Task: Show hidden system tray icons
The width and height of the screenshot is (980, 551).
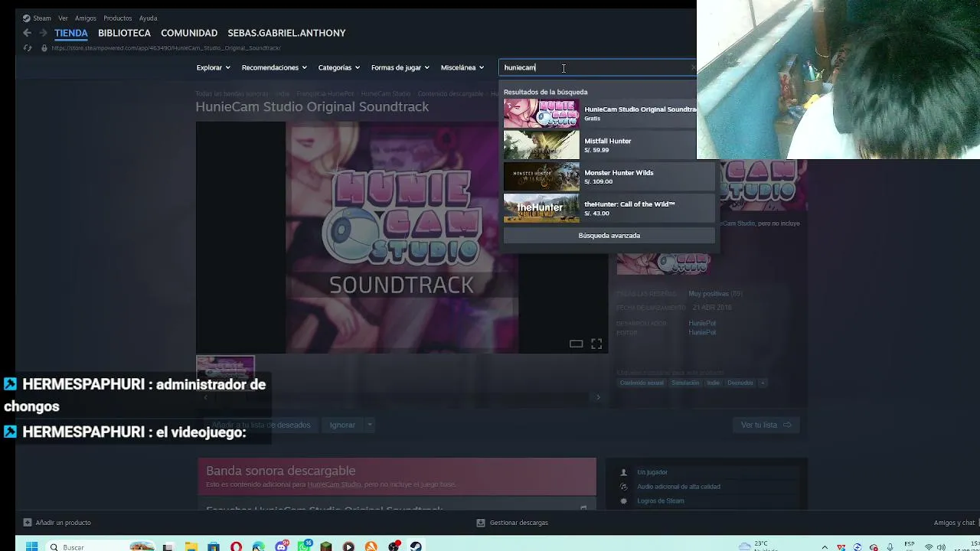Action: pos(825,547)
